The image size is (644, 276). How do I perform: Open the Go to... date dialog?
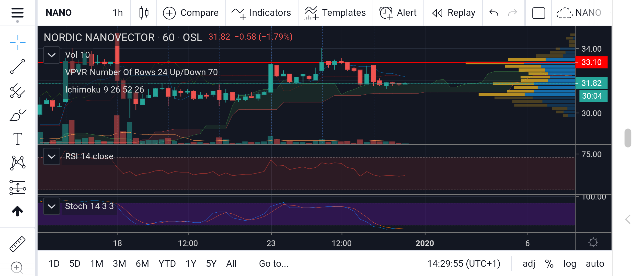pyautogui.click(x=274, y=263)
